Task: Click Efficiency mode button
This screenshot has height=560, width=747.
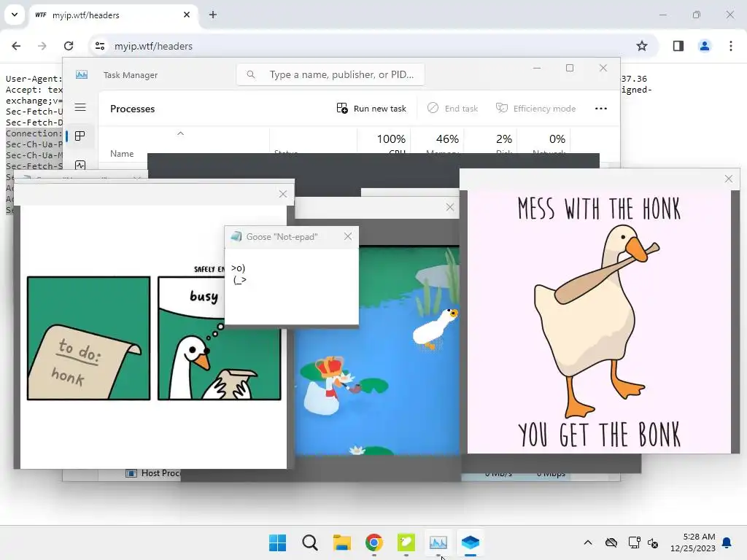Action: pos(536,109)
